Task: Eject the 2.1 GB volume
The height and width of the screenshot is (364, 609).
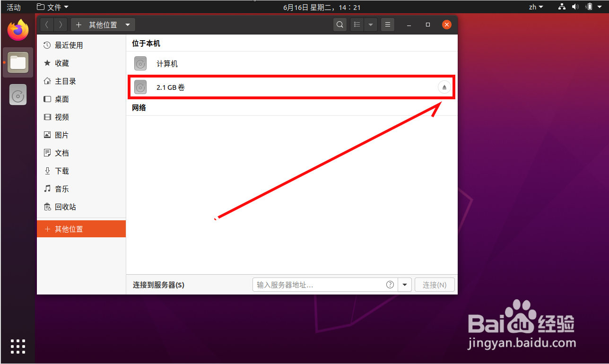Action: click(x=444, y=87)
